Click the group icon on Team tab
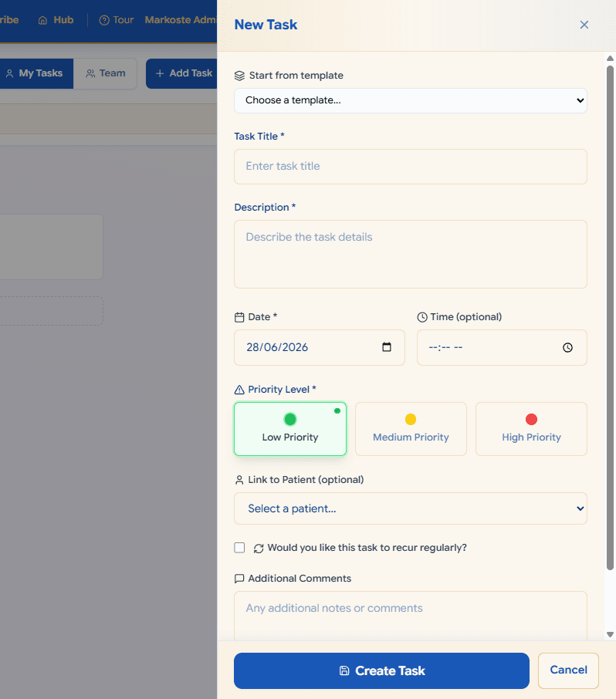 [90, 73]
